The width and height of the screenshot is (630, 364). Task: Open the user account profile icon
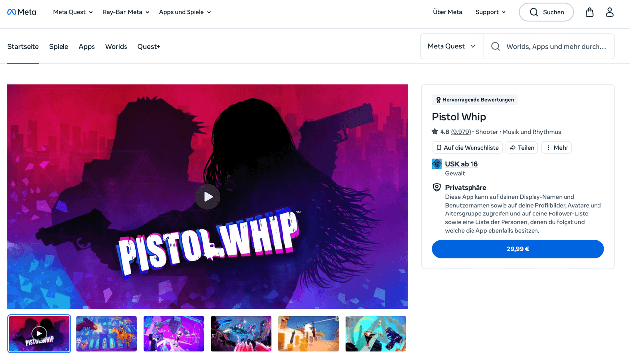point(609,12)
